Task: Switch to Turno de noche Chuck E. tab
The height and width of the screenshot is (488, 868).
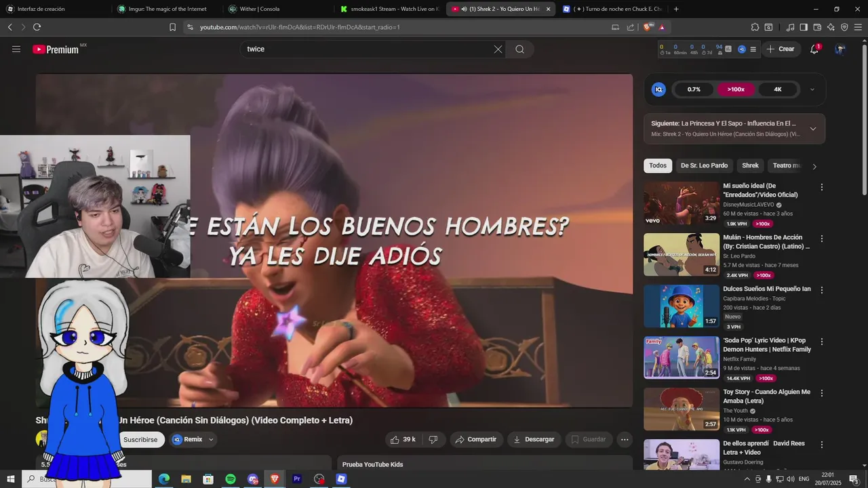Action: pyautogui.click(x=612, y=9)
